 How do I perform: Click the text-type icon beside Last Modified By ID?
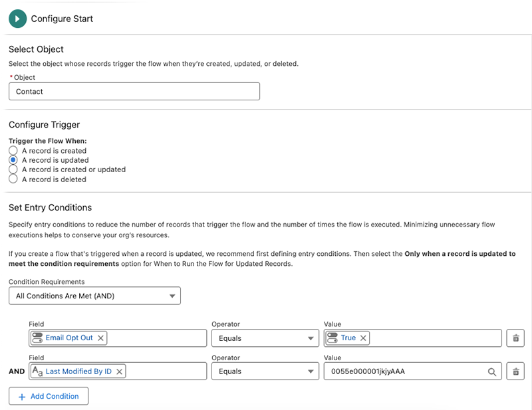[37, 371]
